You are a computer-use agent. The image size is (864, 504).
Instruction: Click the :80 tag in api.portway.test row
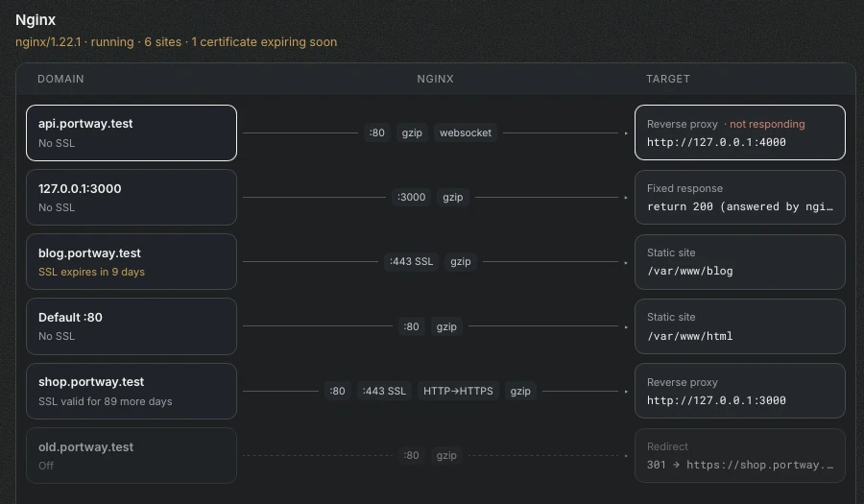pos(377,132)
